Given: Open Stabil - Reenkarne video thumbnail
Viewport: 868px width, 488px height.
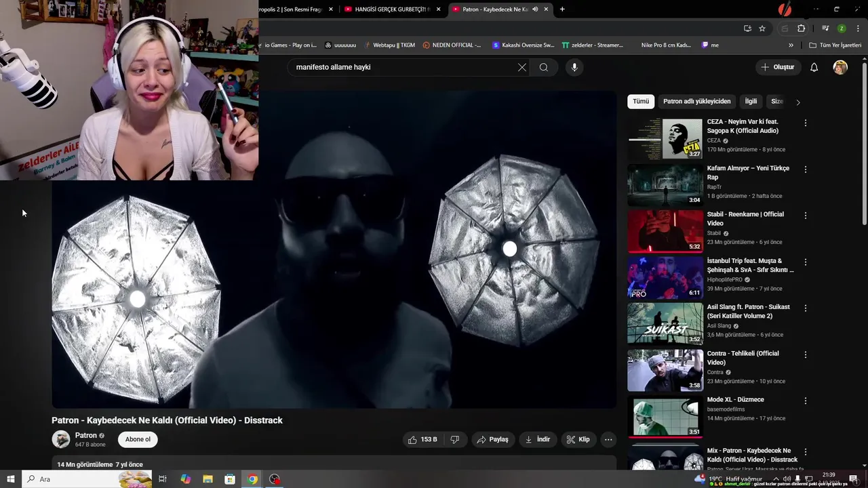Looking at the screenshot, I should [665, 232].
